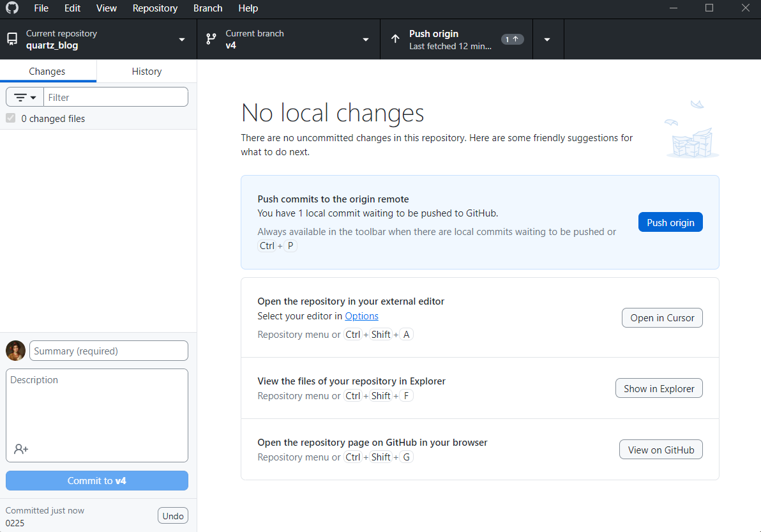Click the '0225' commit message text
Screen dimensions: 761x532
coord(15,523)
